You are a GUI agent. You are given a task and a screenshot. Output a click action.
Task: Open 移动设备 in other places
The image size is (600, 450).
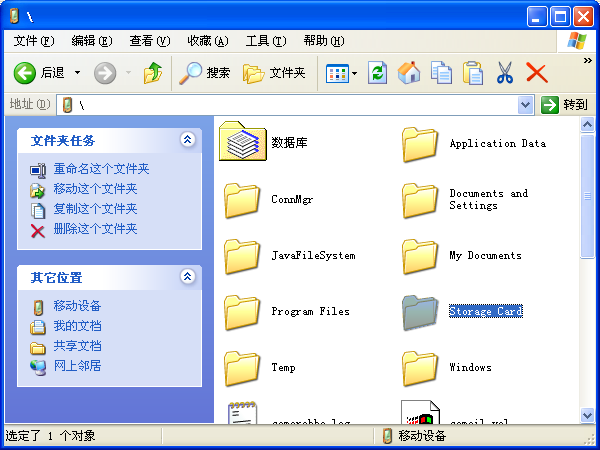[x=77, y=306]
